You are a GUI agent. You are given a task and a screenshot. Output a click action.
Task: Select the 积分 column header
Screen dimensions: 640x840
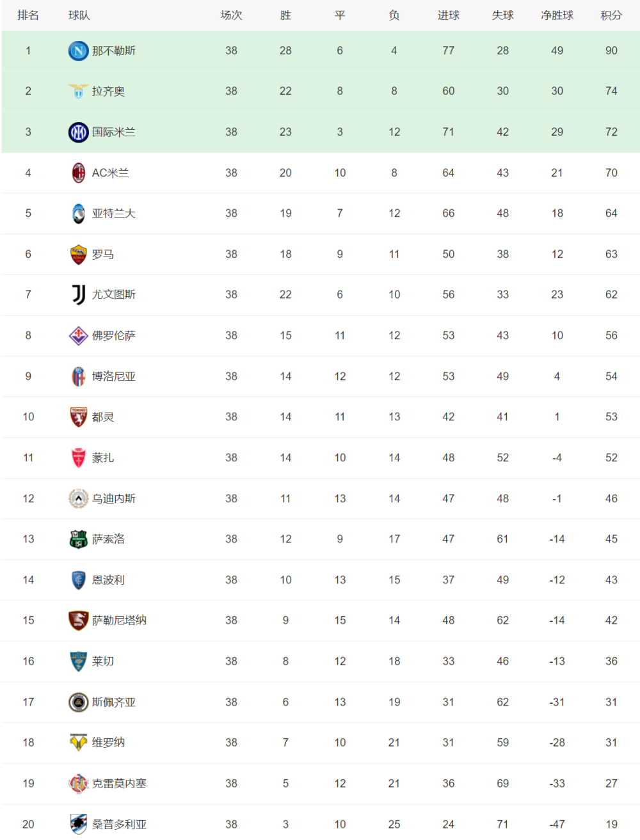coord(611,15)
